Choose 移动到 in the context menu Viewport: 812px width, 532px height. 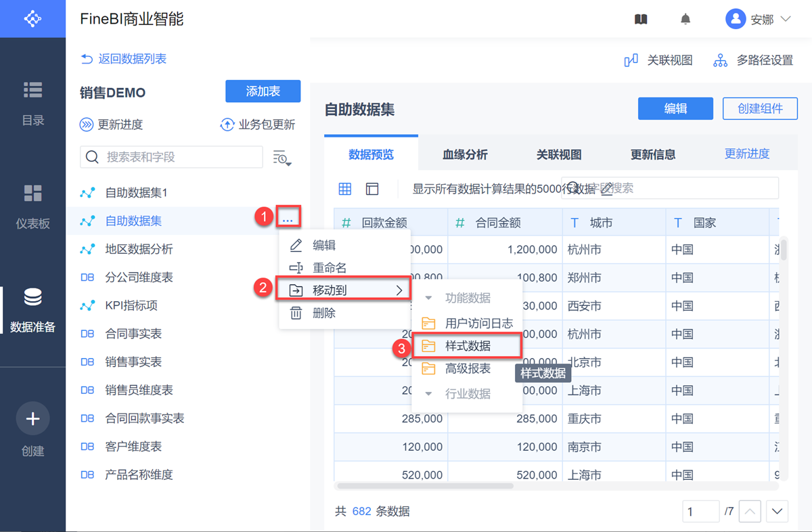(x=344, y=290)
